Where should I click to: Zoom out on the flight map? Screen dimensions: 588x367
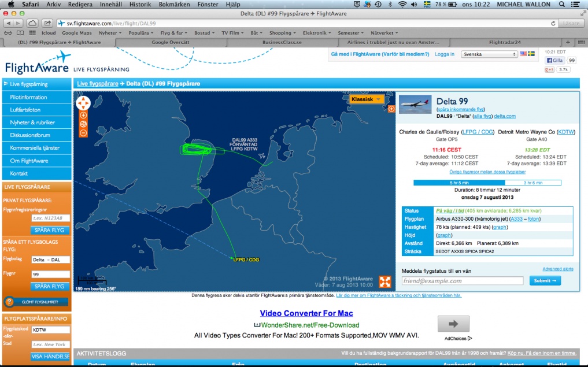click(83, 133)
